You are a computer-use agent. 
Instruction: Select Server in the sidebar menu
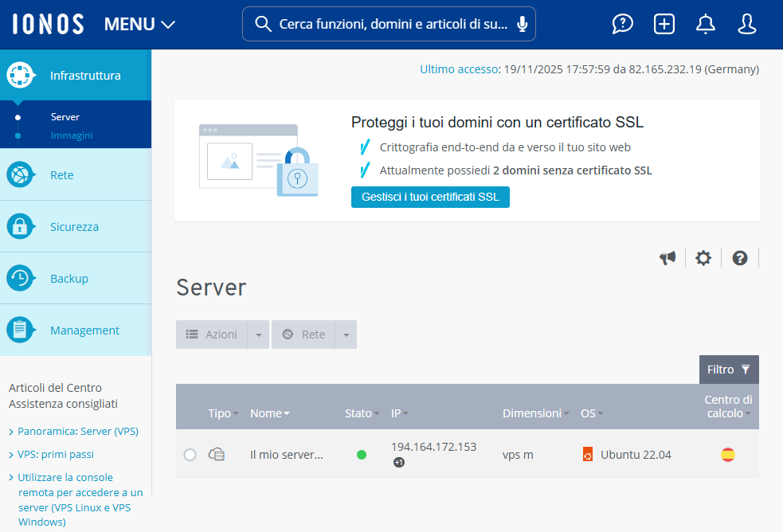tap(65, 116)
